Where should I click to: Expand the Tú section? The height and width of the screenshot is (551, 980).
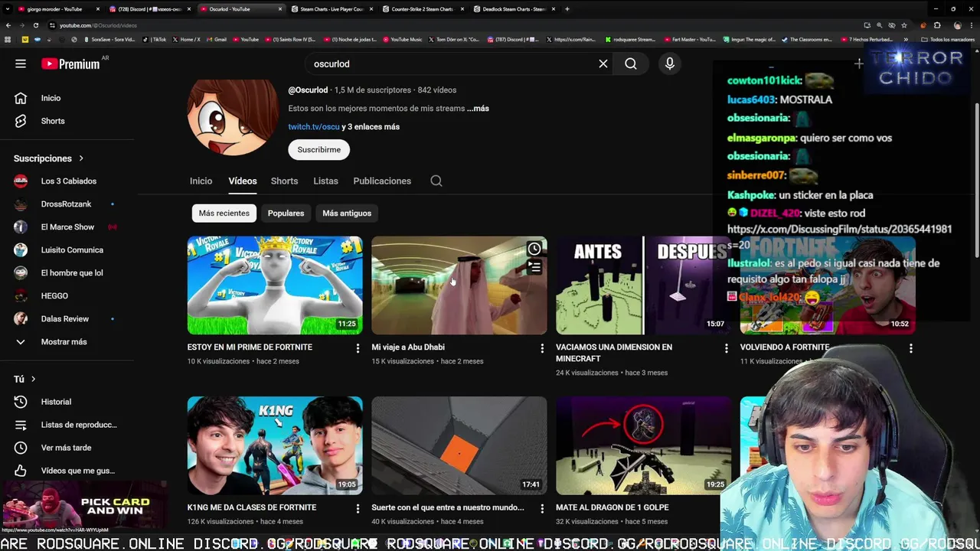(x=24, y=379)
